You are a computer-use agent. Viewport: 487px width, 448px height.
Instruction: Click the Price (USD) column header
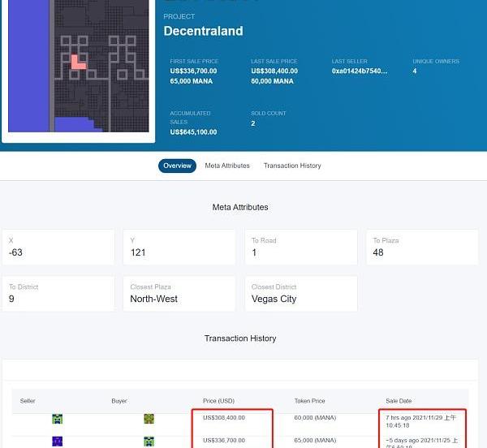coord(218,401)
